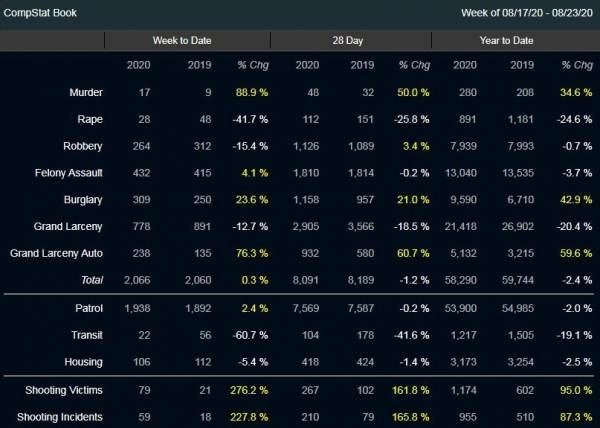
Task: Open the Patrol row
Action: click(85, 308)
